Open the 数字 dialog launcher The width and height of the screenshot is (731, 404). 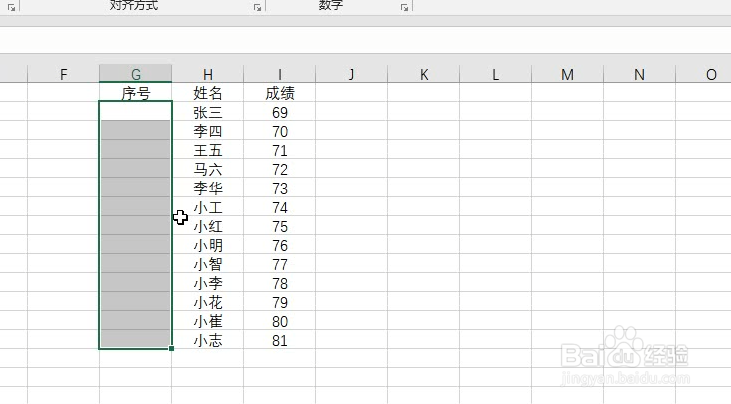(x=405, y=7)
